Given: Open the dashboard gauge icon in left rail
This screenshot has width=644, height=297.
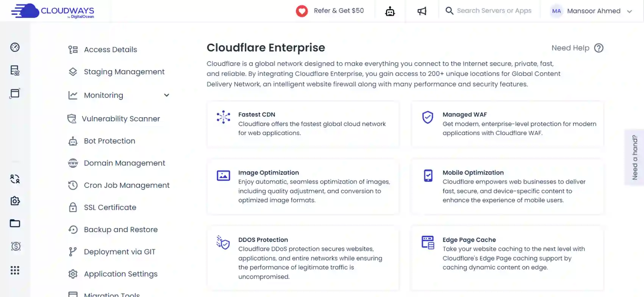Looking at the screenshot, I should (x=15, y=47).
